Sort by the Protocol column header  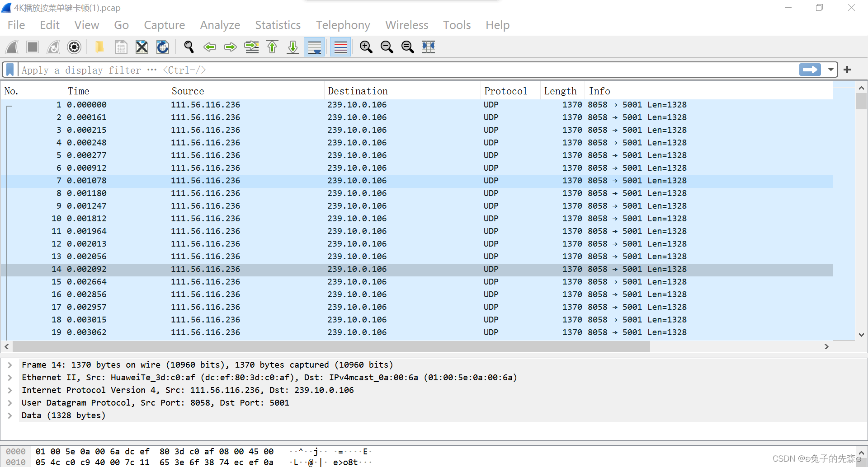[x=510, y=91]
